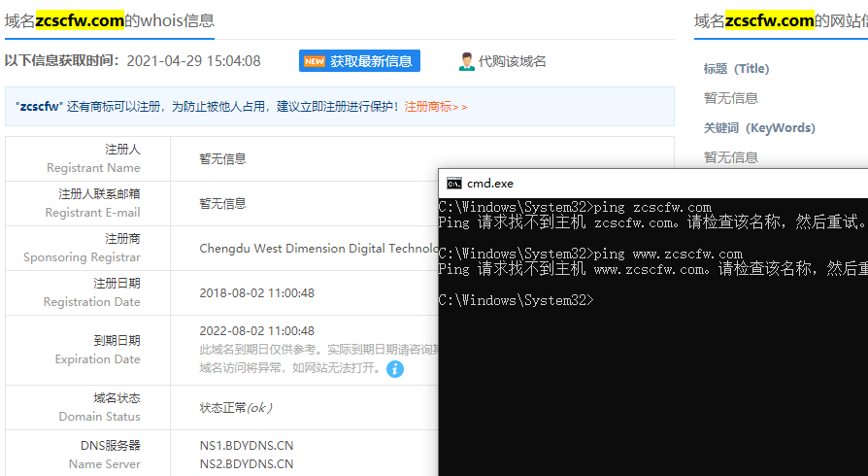Click the 状态正常(ok) domain status value
Viewport: 868px width, 476px height.
236,407
